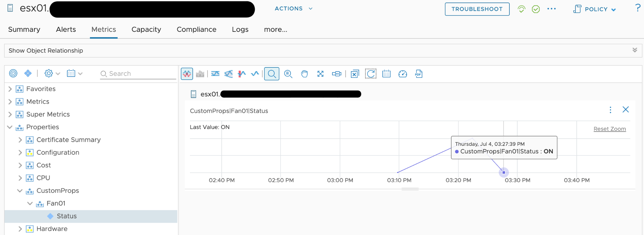The height and width of the screenshot is (235, 644).
Task: Expand the Configuration node
Action: (20, 152)
